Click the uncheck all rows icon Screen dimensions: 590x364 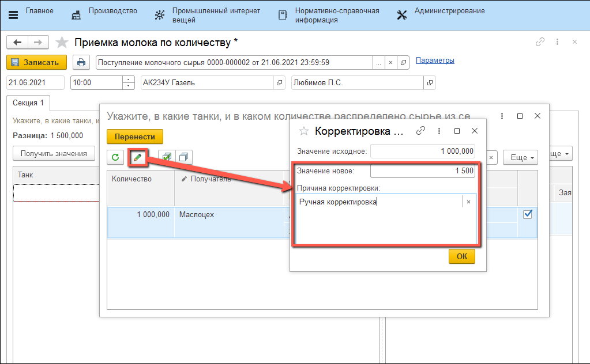click(183, 157)
